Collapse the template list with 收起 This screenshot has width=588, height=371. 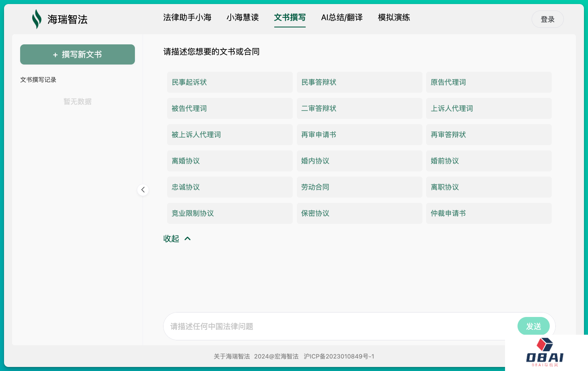pos(177,239)
